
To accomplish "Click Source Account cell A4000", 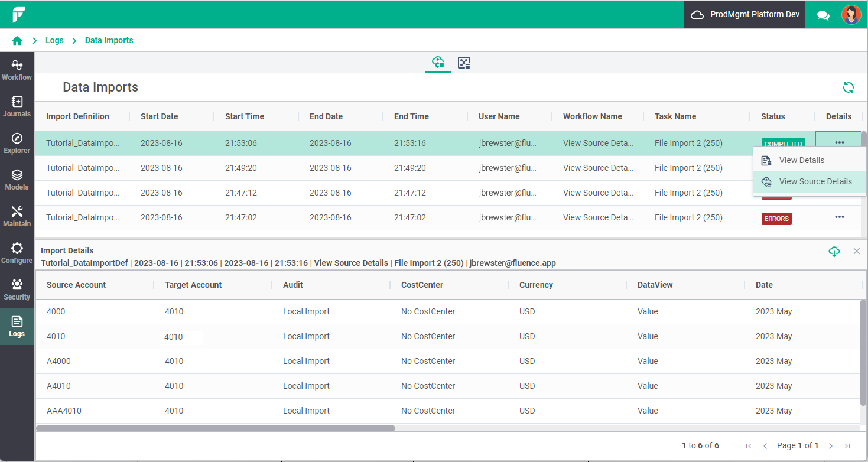I will point(58,361).
